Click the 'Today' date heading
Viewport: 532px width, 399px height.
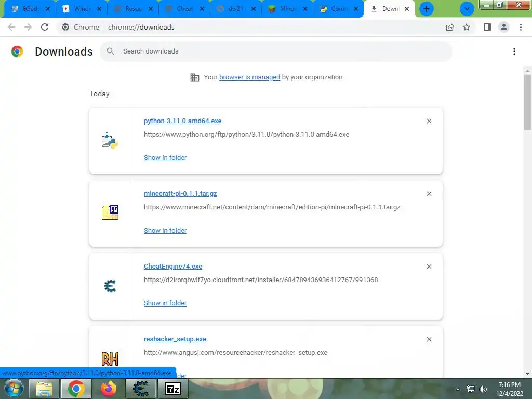click(x=99, y=94)
